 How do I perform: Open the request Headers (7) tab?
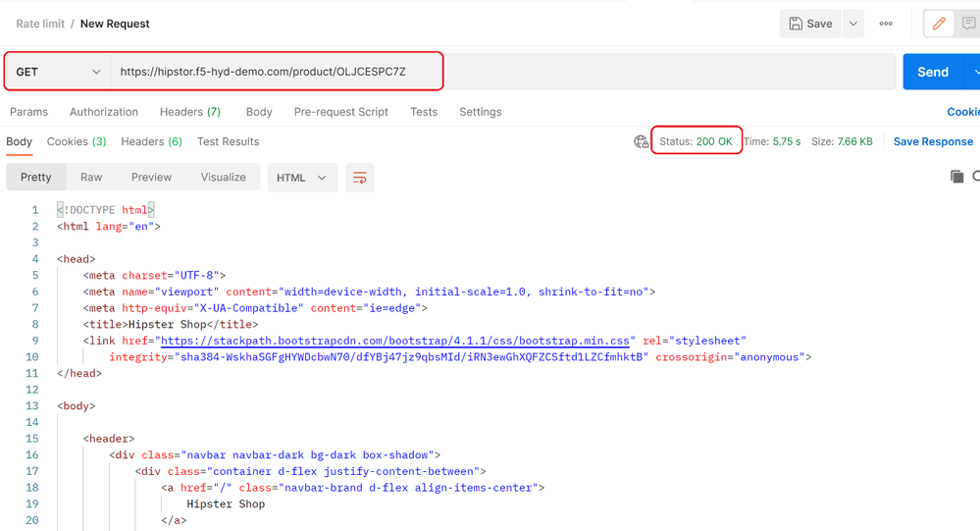pos(190,112)
